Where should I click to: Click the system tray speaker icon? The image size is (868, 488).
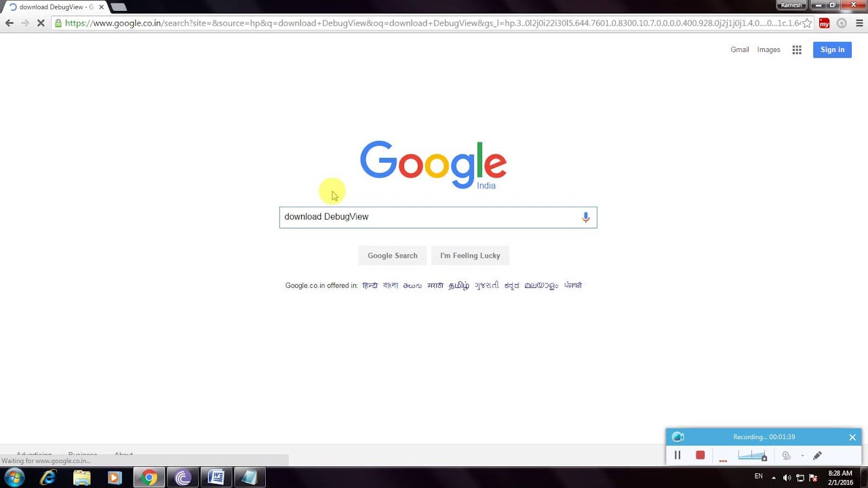787,478
